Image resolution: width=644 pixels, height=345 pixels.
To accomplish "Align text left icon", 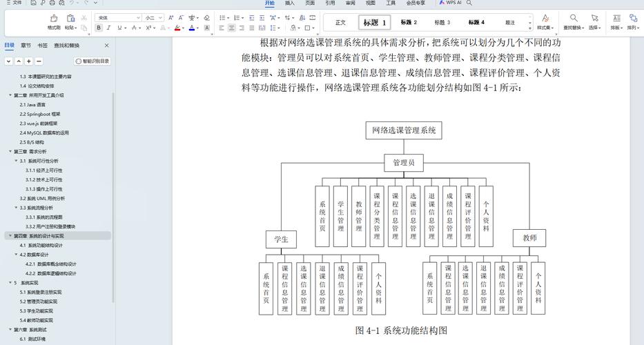I will (222, 28).
